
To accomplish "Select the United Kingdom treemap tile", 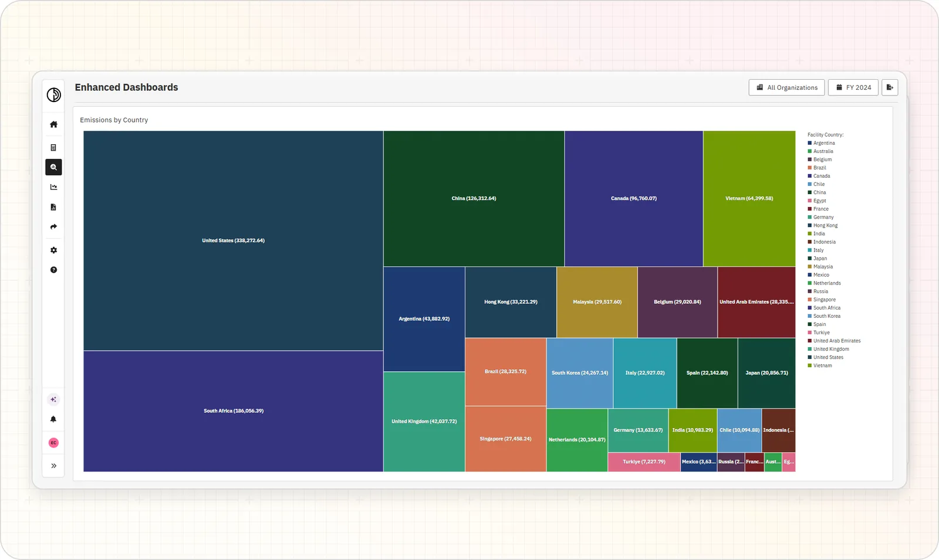I will [x=424, y=422].
